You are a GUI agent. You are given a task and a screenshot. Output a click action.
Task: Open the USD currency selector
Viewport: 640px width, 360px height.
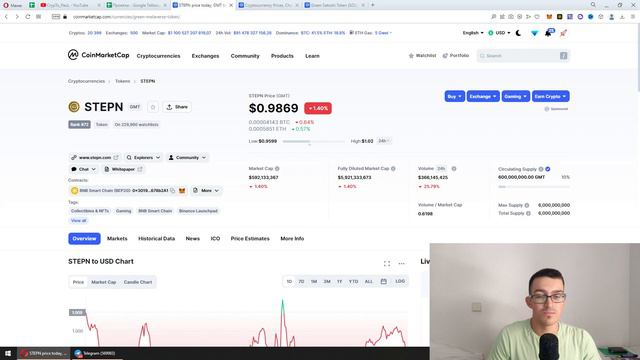point(499,33)
